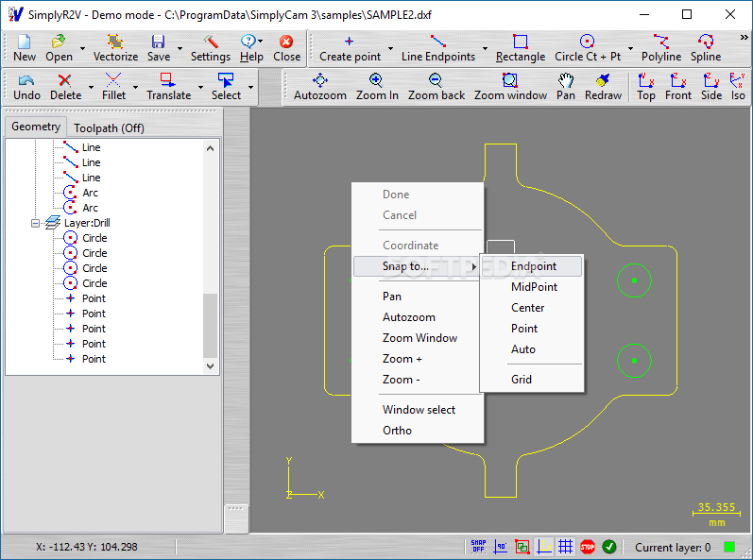Toggle grid display in status bar

coord(565,547)
